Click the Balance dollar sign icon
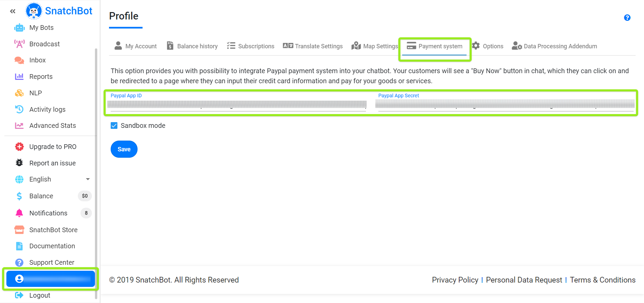The image size is (644, 303). click(19, 196)
